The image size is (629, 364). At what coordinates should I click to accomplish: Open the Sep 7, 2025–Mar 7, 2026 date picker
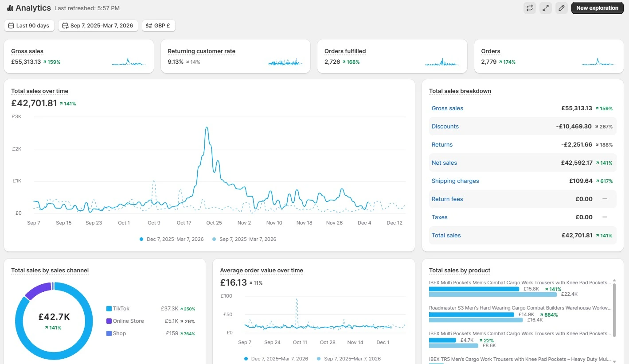pyautogui.click(x=98, y=26)
